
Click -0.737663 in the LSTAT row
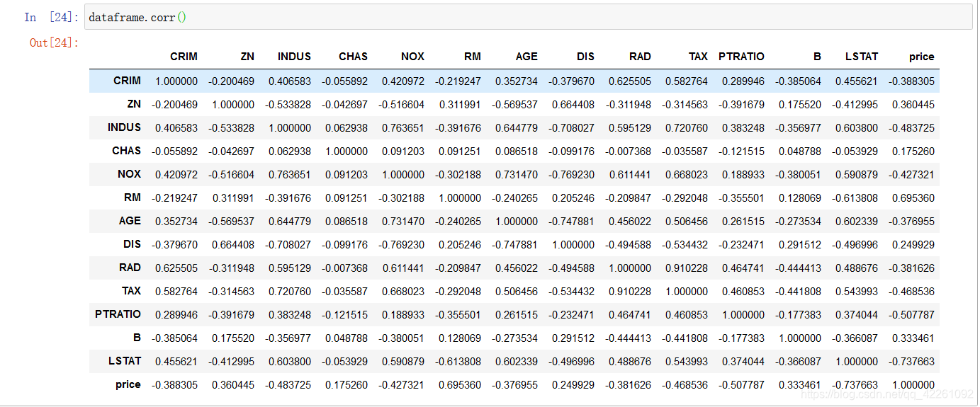tap(911, 362)
